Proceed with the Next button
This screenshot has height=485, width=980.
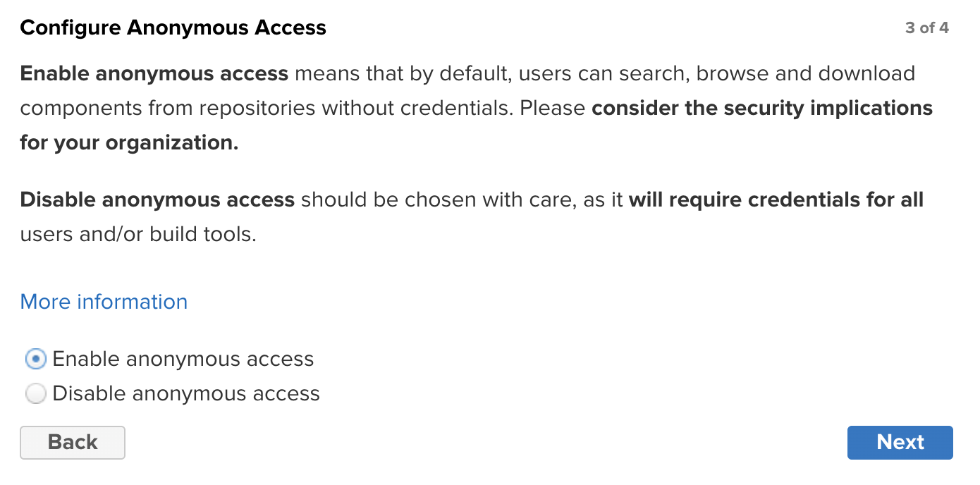pos(900,442)
